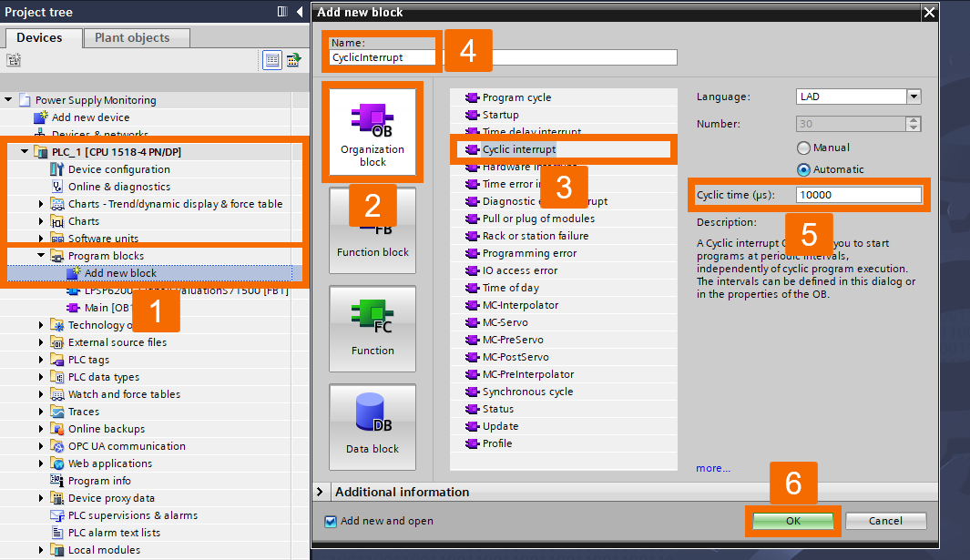Click the MC-Servo OB icon

472,322
